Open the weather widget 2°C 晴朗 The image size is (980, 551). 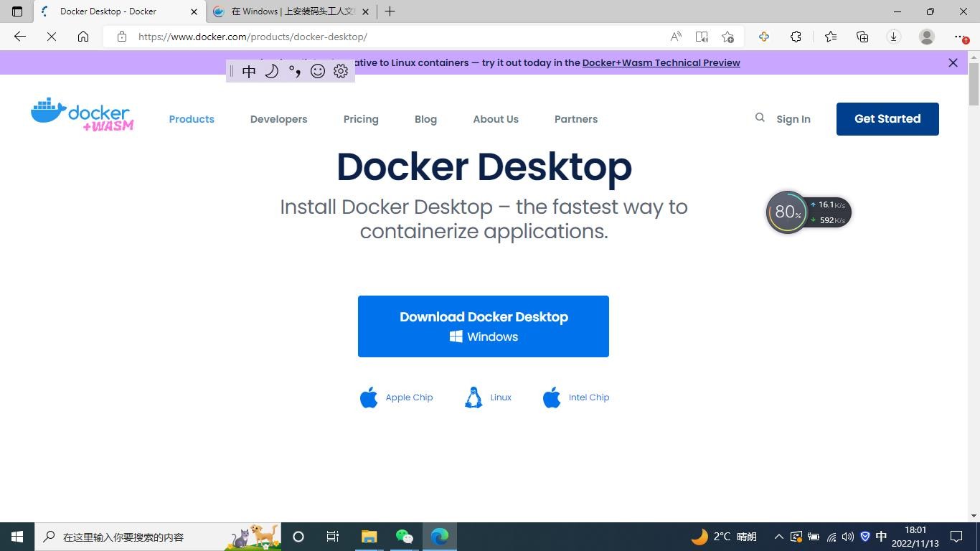click(724, 537)
